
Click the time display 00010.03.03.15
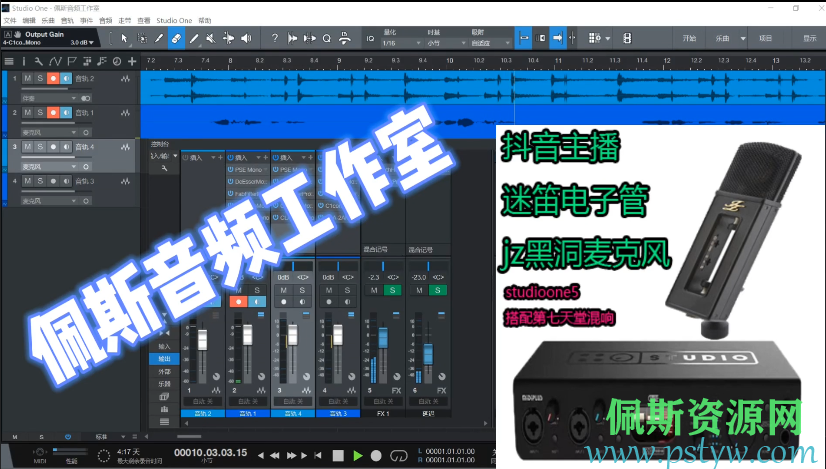pos(211,453)
